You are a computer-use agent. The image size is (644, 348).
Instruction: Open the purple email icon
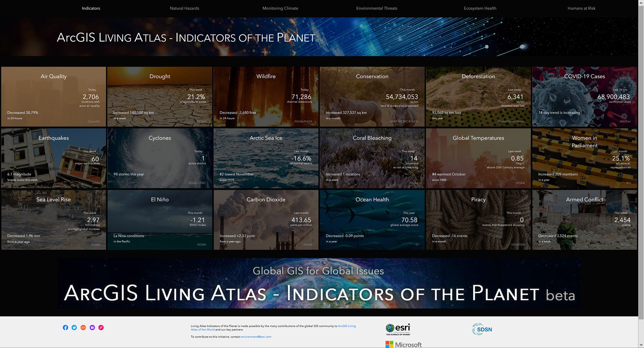coord(92,328)
